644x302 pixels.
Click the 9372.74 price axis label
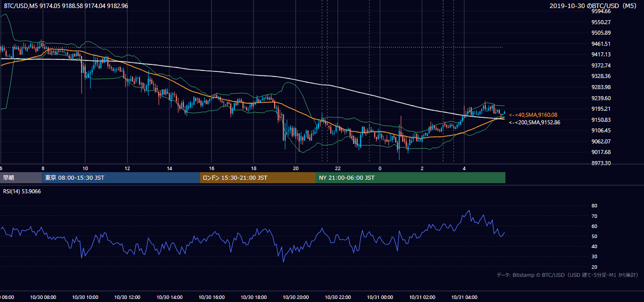(601, 65)
